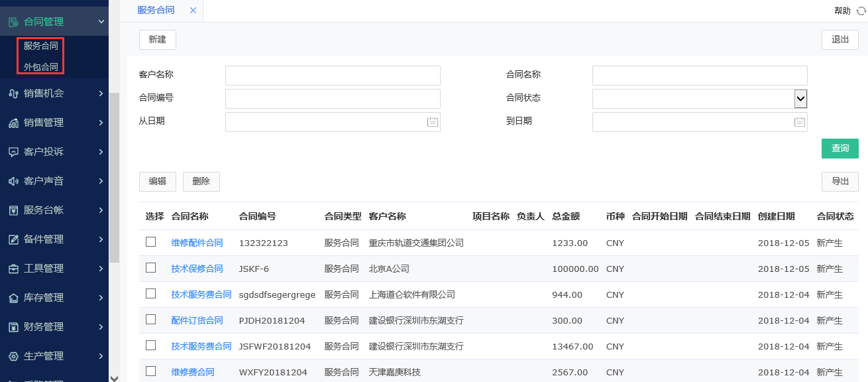
Task: Click the 新建 button
Action: (157, 39)
